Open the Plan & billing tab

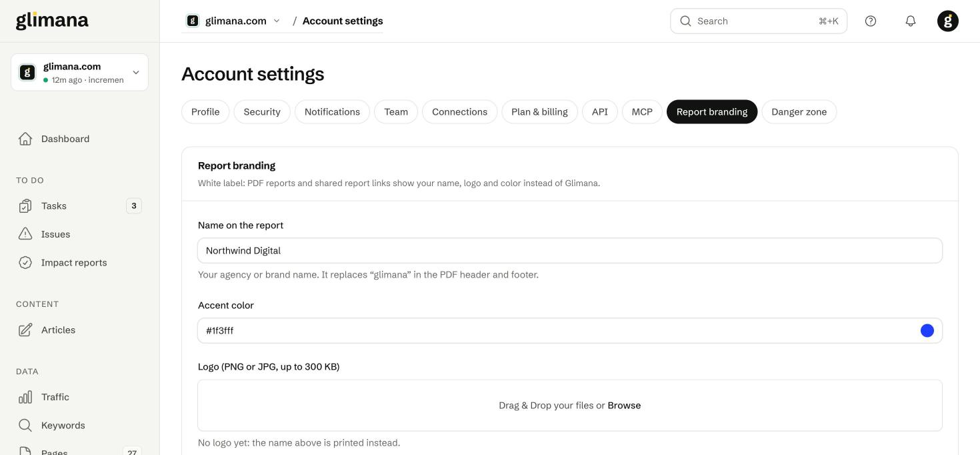coord(539,111)
